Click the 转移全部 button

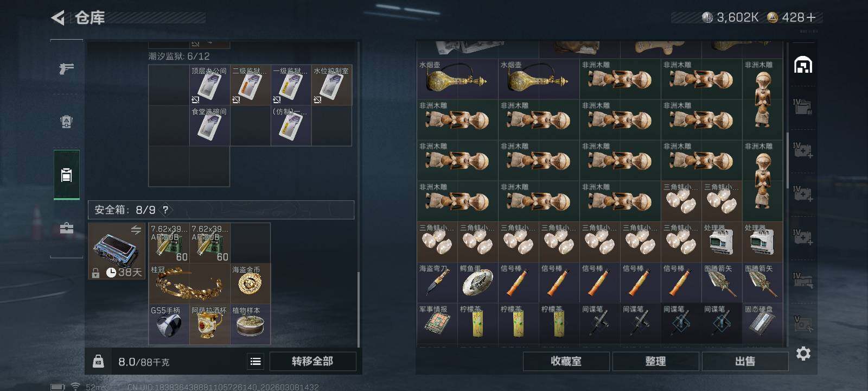(312, 361)
